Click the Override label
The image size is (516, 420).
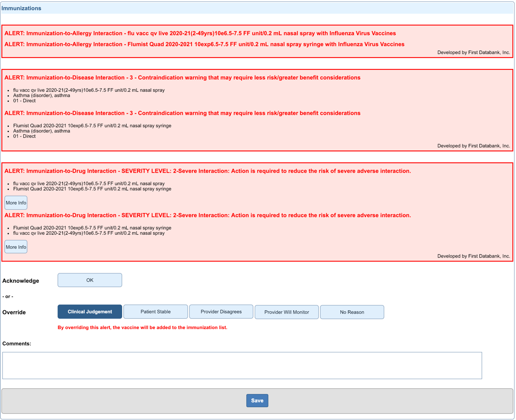point(14,312)
